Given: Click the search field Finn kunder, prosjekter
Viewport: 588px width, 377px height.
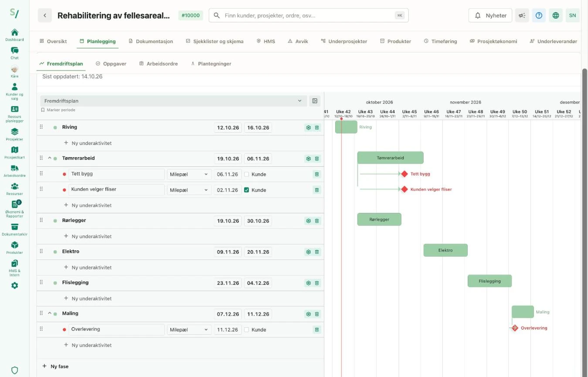Looking at the screenshot, I should (x=309, y=15).
